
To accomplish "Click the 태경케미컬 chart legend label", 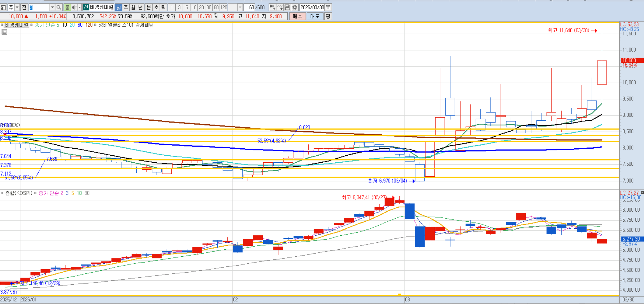I will click(x=17, y=25).
